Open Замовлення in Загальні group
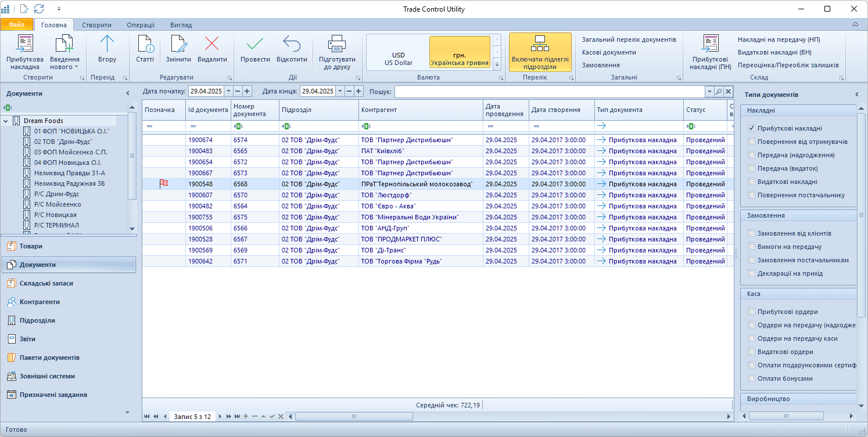 coord(601,65)
